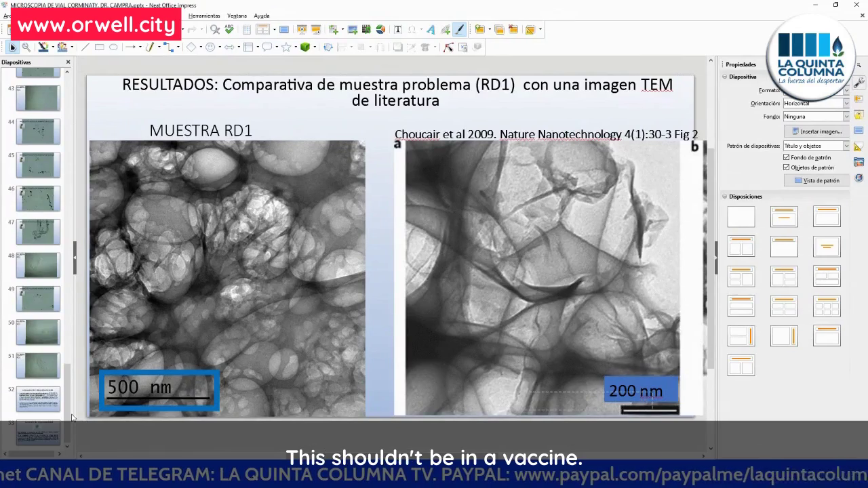Select the arrow selection tool
The width and height of the screenshot is (868, 488).
point(12,47)
